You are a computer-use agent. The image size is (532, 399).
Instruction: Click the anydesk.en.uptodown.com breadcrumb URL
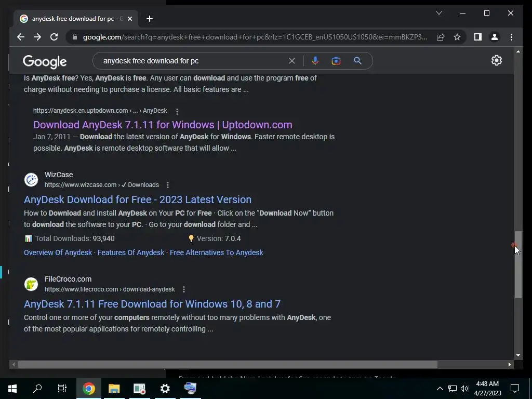coord(100,111)
